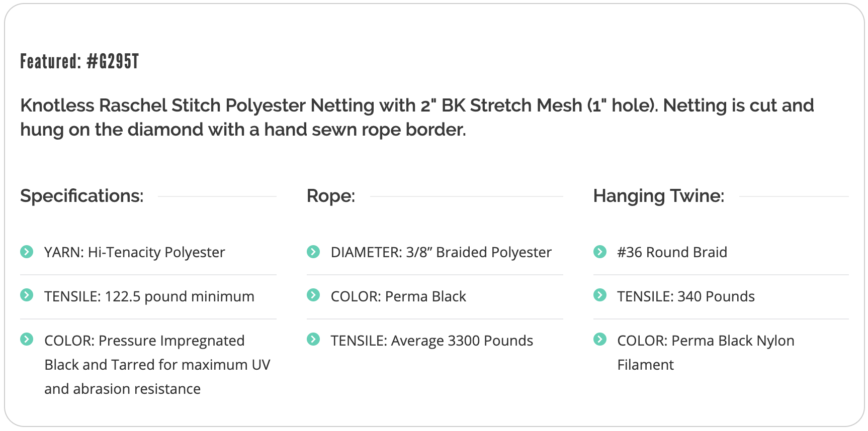
Task: Click the #36 Round Braid text
Action: (x=672, y=252)
